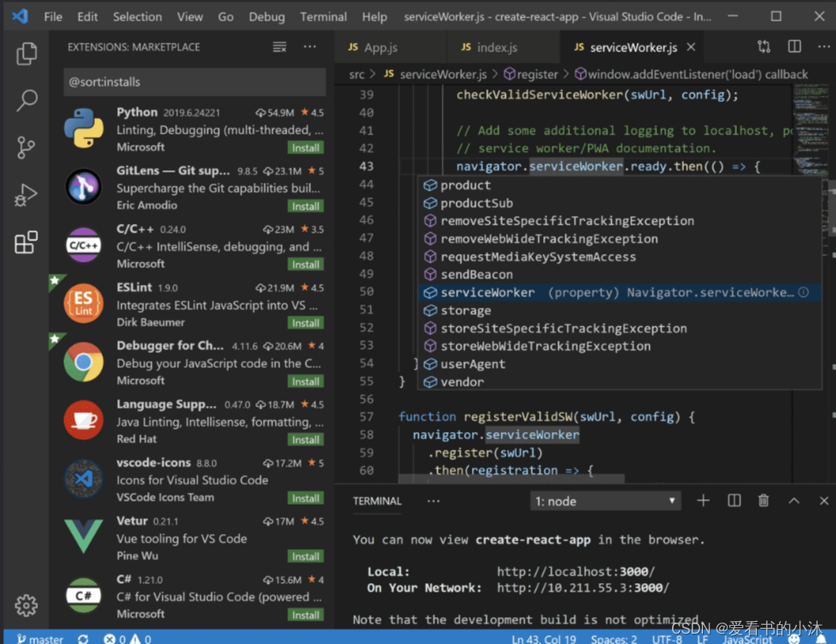
Task: Open the Manage gear icon
Action: click(26, 605)
